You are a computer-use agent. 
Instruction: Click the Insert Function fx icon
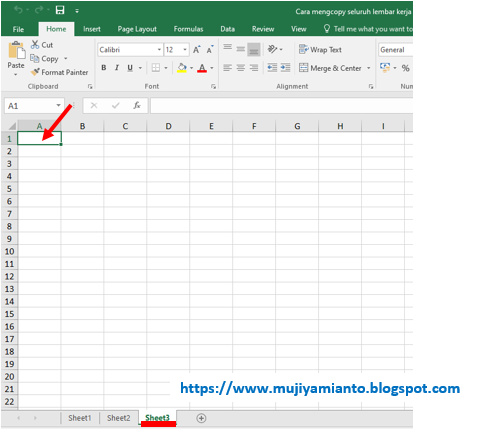coord(137,105)
